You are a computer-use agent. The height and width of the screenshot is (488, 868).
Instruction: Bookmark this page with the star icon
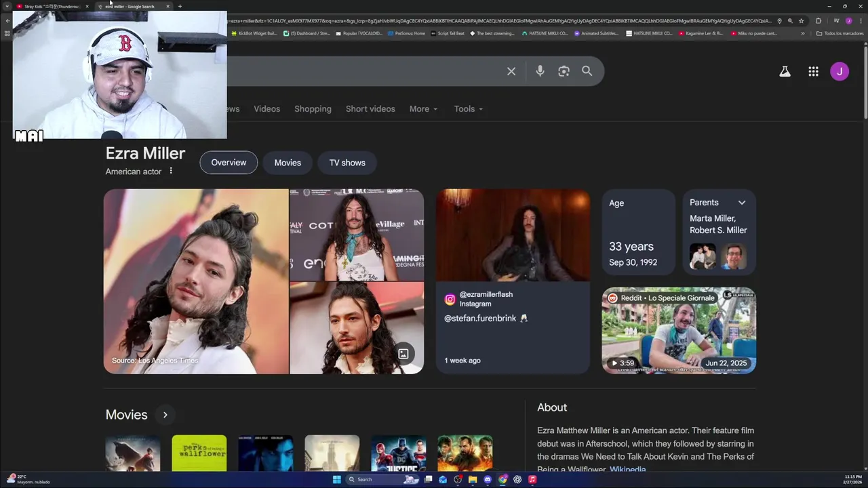click(x=801, y=21)
